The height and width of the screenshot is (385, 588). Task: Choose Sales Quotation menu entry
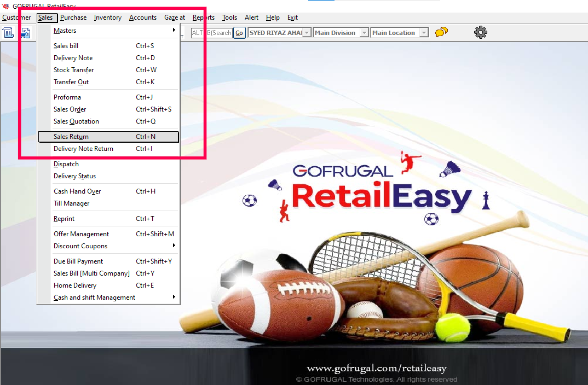coord(108,121)
